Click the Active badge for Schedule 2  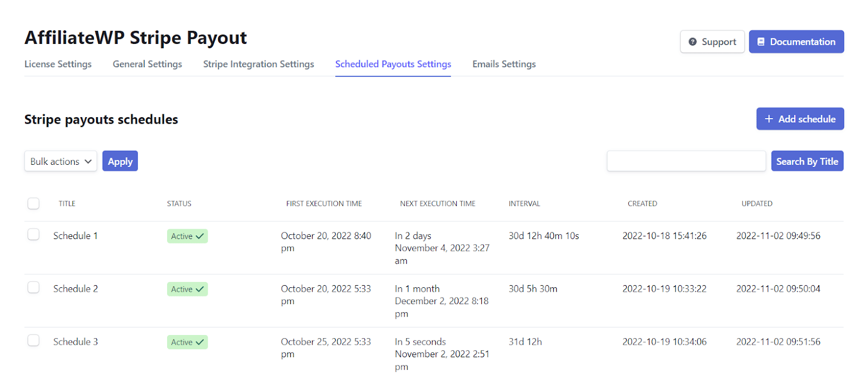click(187, 289)
